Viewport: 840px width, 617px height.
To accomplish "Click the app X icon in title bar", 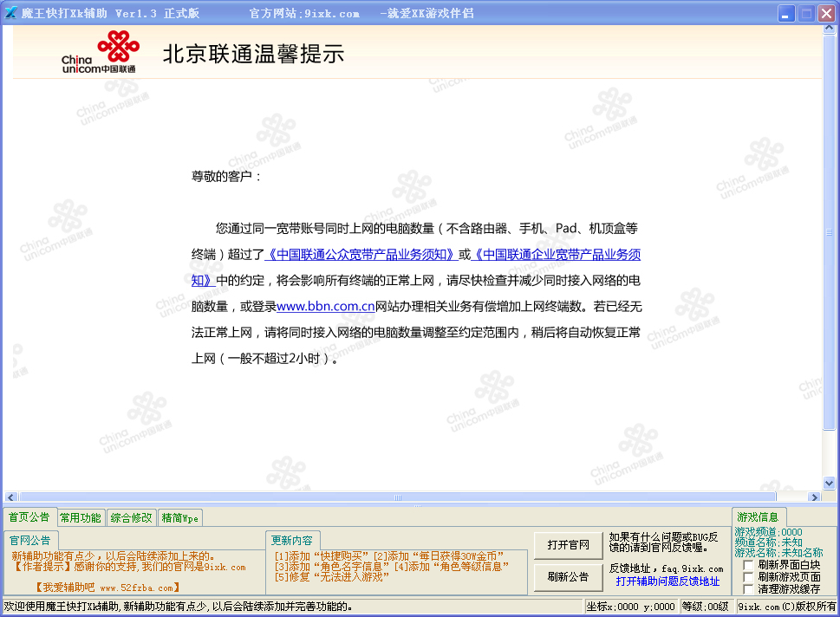I will 10,13.
